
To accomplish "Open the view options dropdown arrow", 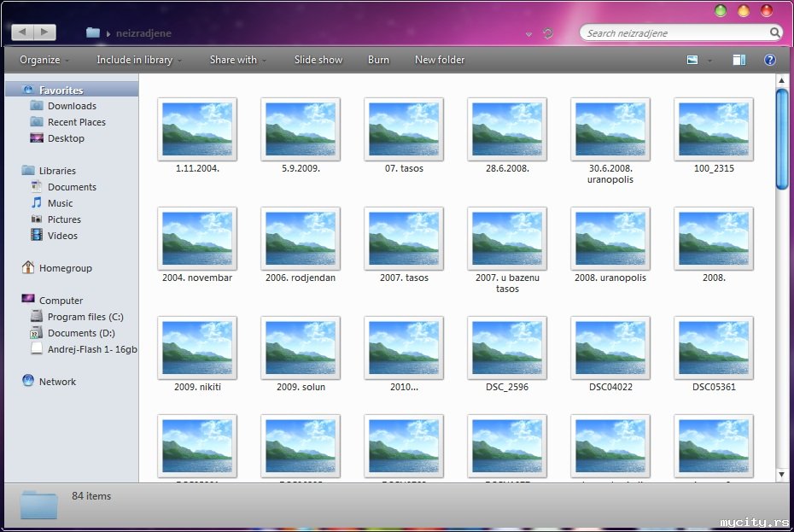I will (709, 61).
